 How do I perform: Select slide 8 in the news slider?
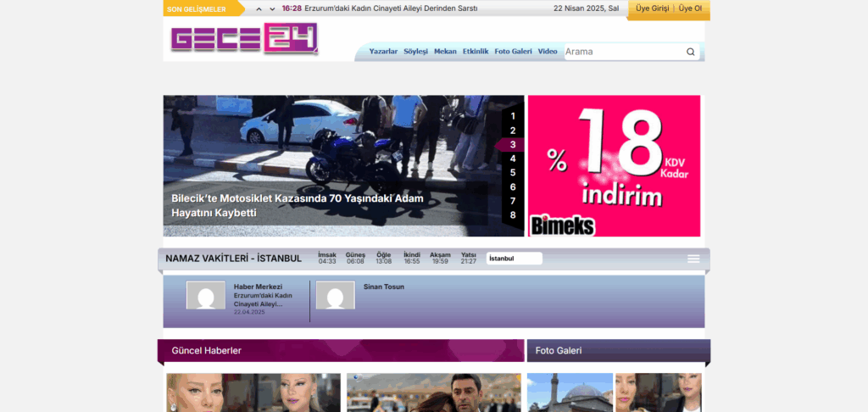point(512,214)
